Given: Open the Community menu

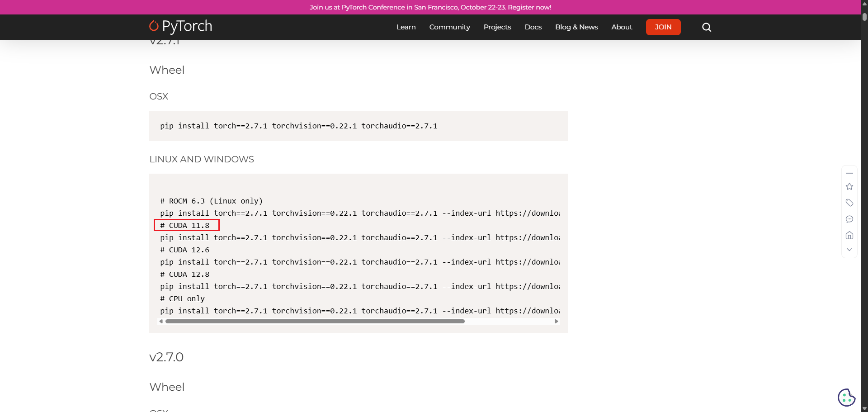Looking at the screenshot, I should point(449,27).
